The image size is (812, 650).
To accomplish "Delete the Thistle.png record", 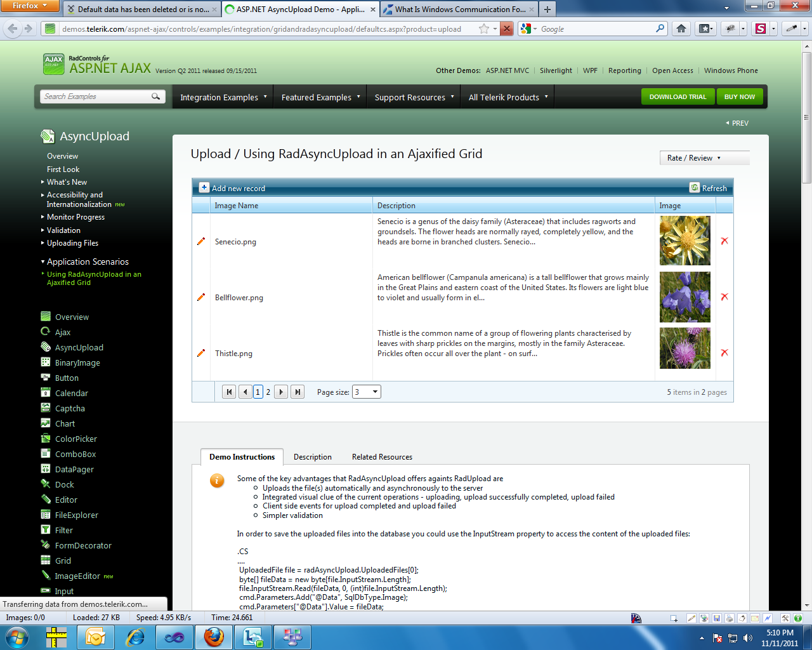I will point(724,353).
